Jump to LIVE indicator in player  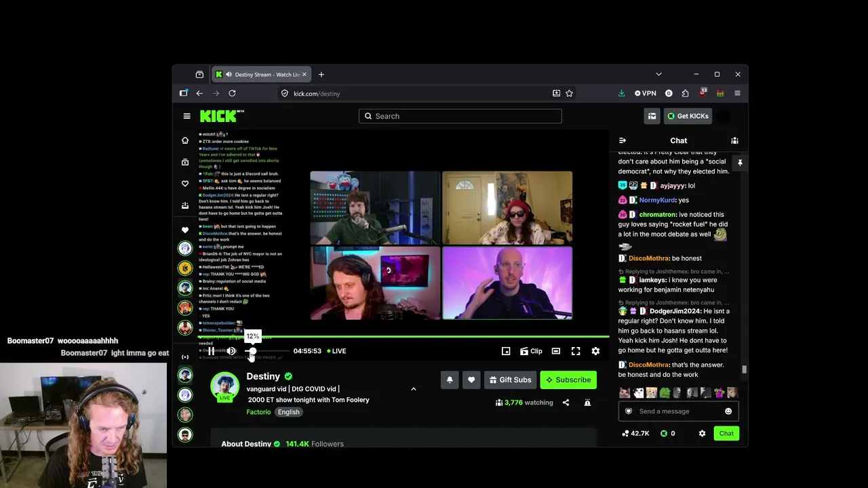pyautogui.click(x=336, y=351)
